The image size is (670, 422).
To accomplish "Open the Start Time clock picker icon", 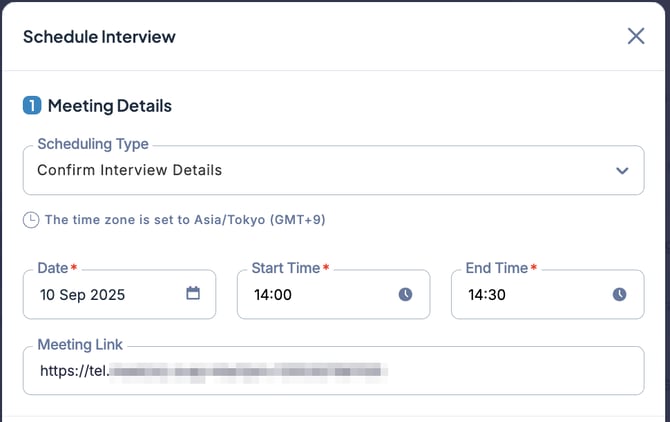I will point(405,294).
